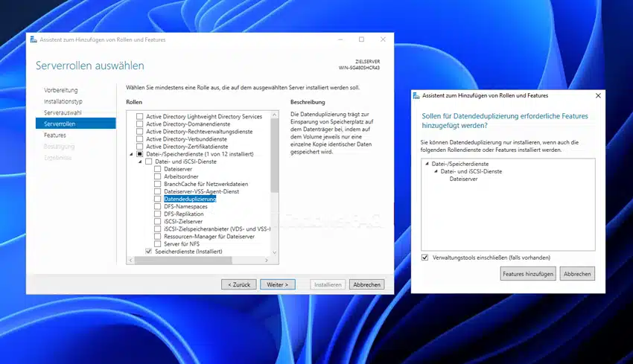Collapse Datei-/Speicherdienste in the dialog tree
The height and width of the screenshot is (364, 633).
427,164
